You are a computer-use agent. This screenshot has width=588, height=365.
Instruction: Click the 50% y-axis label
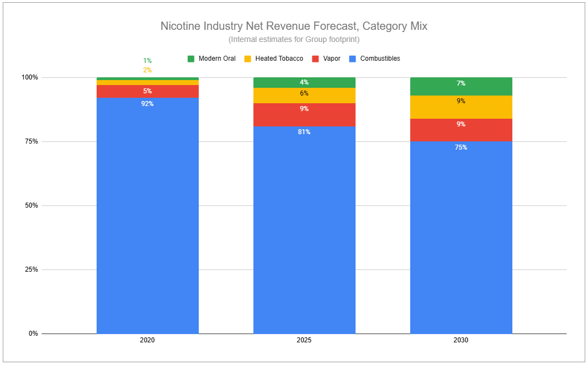click(31, 205)
